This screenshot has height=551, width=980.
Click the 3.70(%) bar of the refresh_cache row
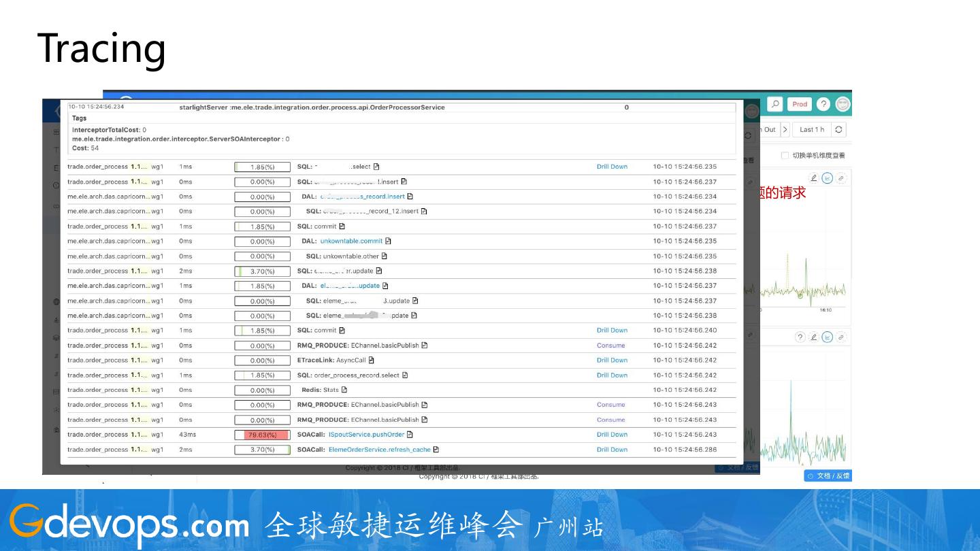[x=262, y=450]
